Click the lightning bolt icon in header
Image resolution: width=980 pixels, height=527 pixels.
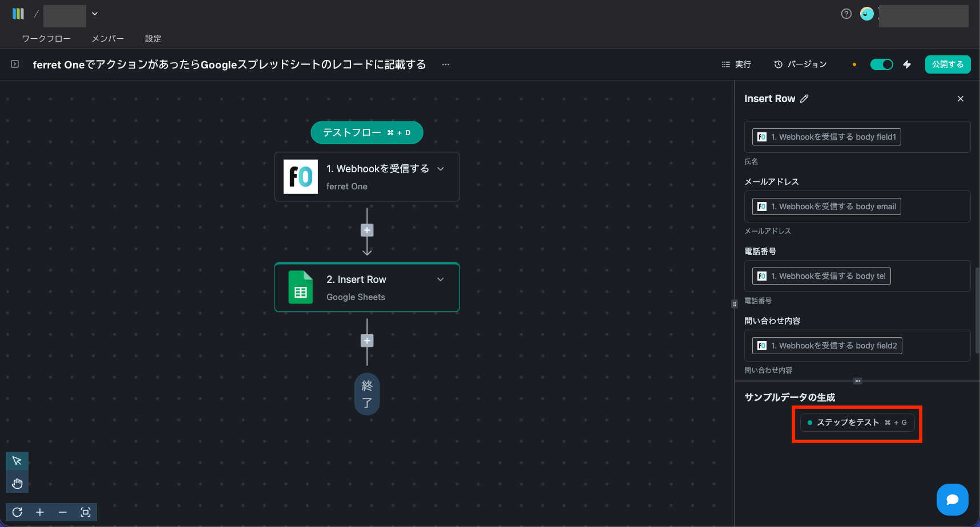click(907, 64)
